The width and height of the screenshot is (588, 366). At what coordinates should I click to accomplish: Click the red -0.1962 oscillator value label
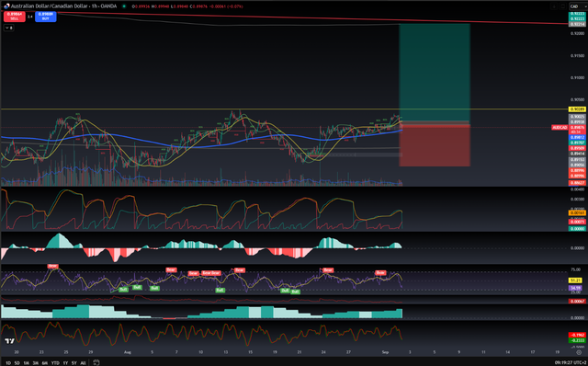[x=577, y=335]
